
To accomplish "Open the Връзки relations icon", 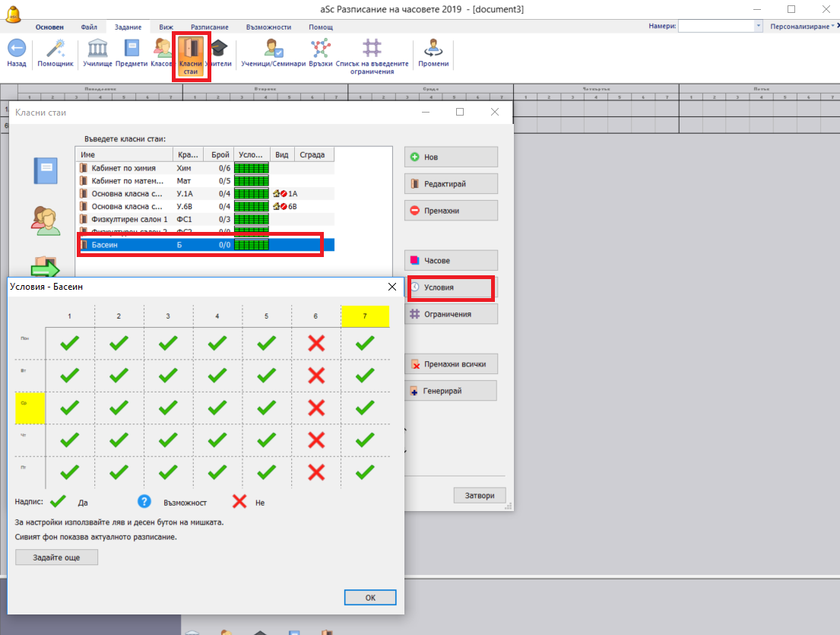I will (x=321, y=49).
